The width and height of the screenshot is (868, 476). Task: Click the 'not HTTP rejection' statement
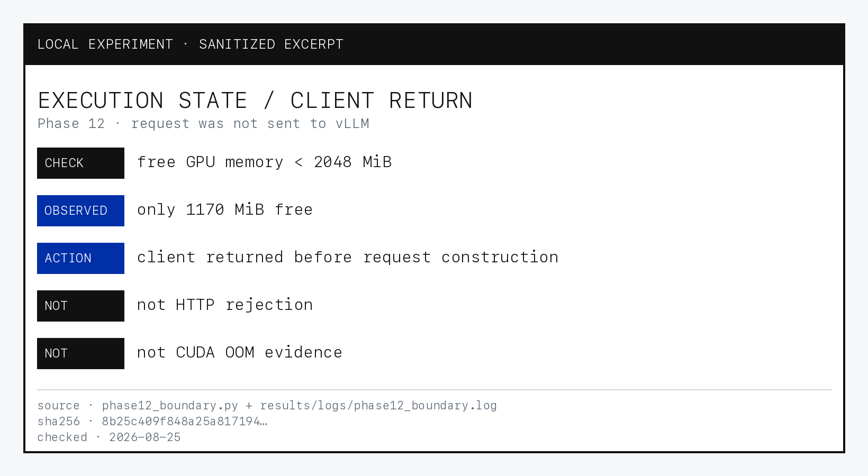coord(225,305)
